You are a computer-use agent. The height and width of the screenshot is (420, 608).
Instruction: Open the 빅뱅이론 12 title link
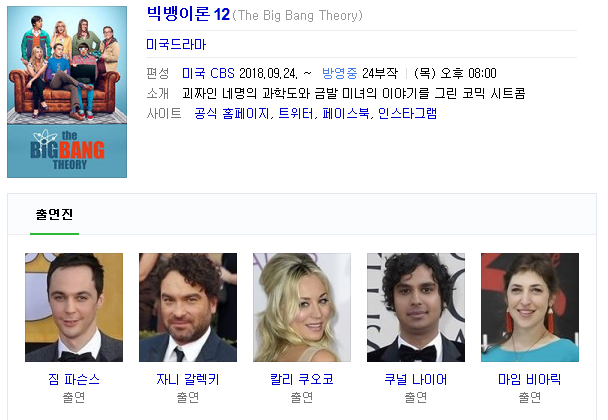pos(188,14)
